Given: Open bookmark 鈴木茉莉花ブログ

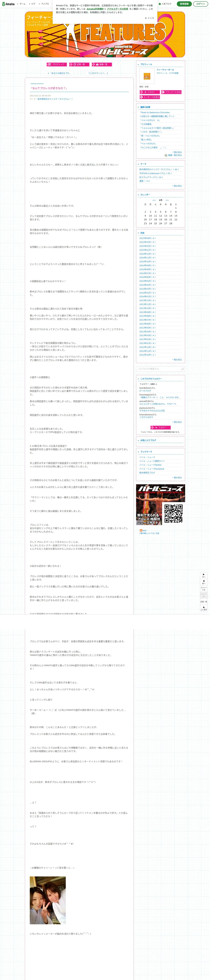Looking at the screenshot, I should (147, 473).
